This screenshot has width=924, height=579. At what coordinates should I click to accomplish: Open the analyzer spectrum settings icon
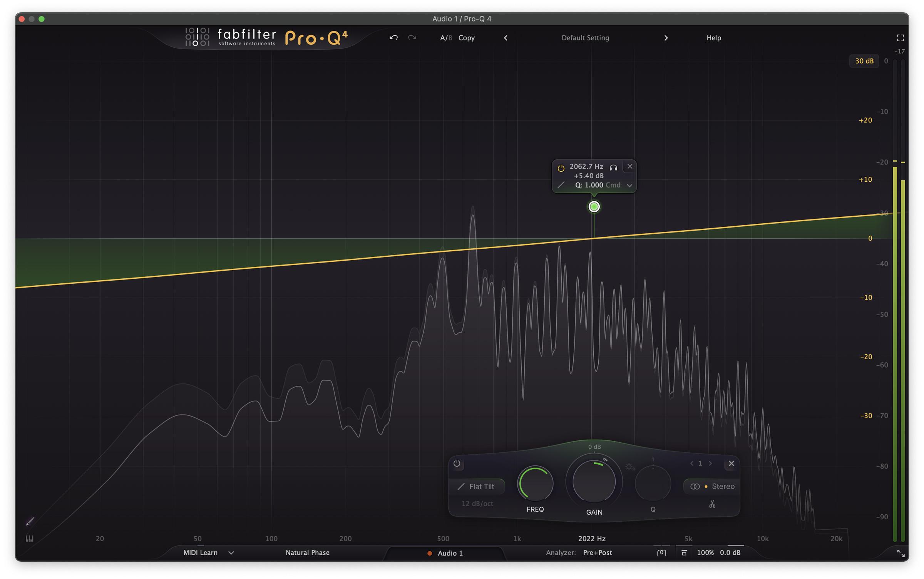click(661, 553)
